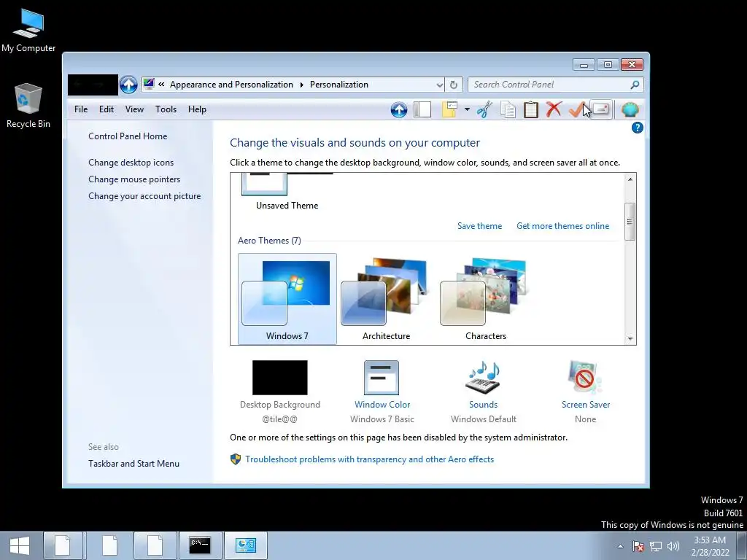
Task: Click the Cut scissors icon
Action: coord(484,110)
